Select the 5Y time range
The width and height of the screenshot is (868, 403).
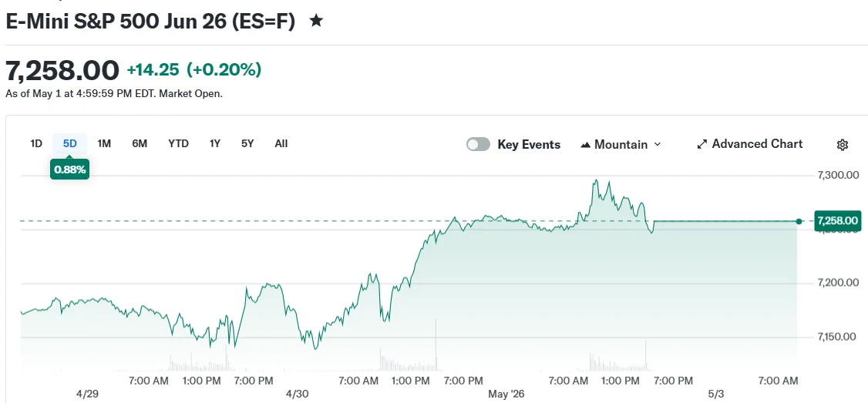[x=247, y=144]
